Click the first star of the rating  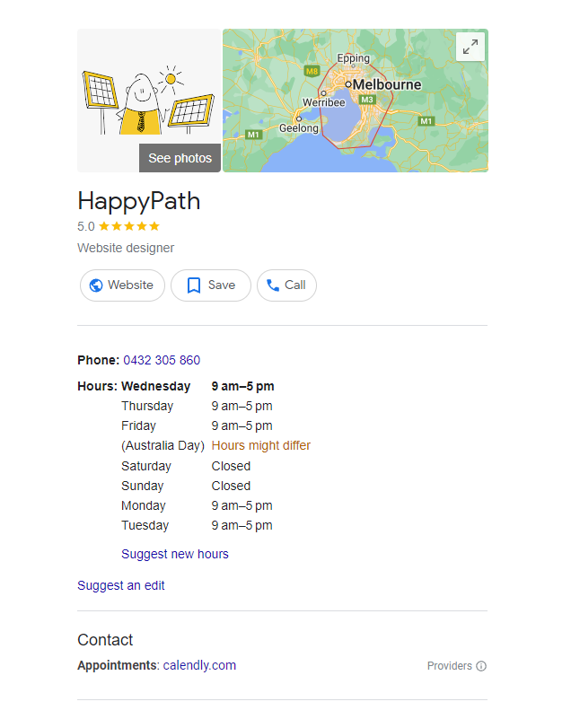pos(106,227)
